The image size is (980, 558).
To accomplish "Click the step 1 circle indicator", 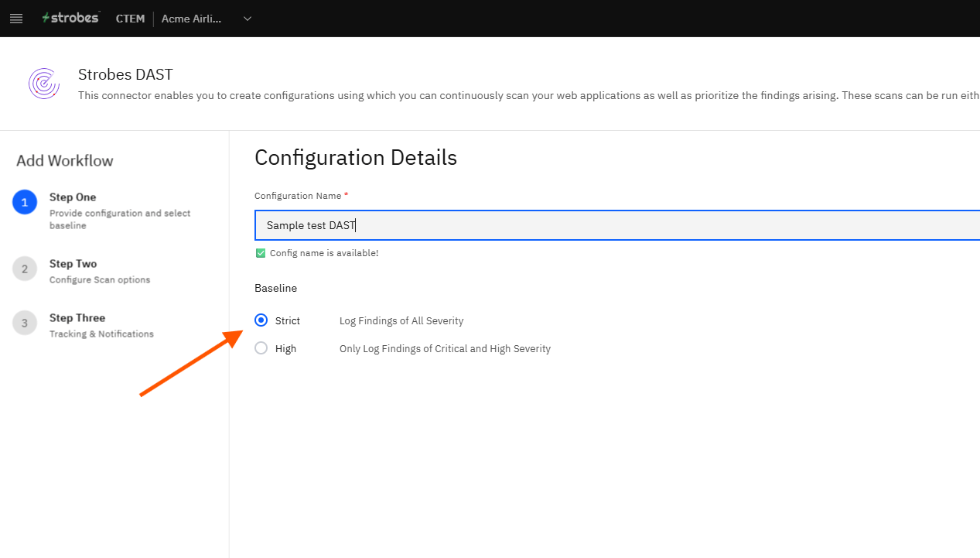I will pos(25,203).
